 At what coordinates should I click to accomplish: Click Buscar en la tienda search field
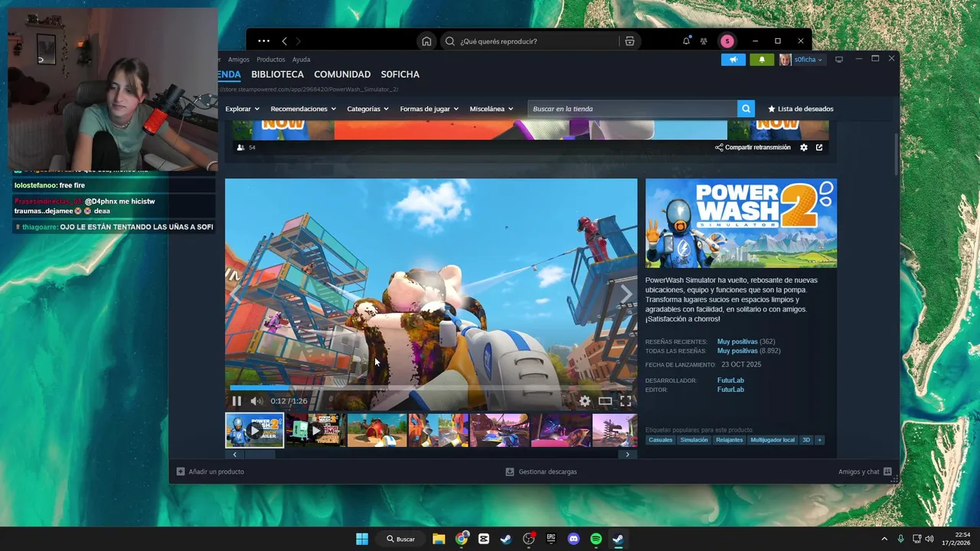[x=632, y=109]
